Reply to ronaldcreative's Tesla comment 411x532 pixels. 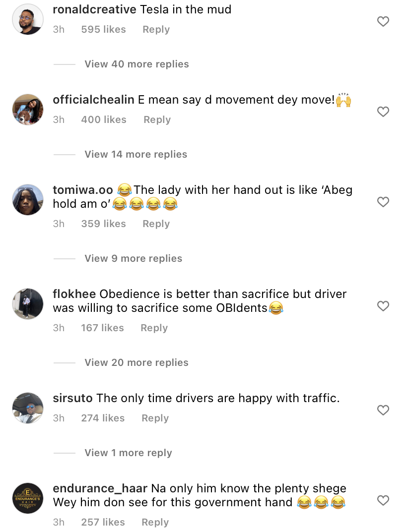coord(156,29)
